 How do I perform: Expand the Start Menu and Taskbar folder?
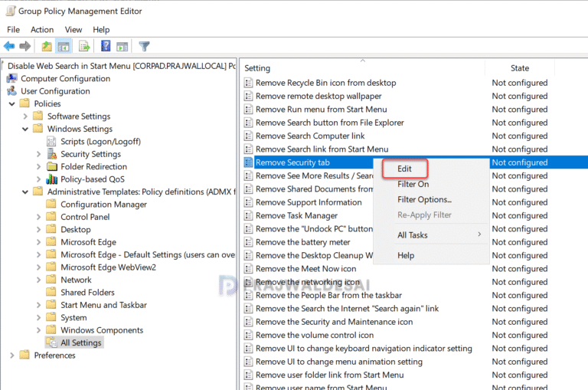pos(38,305)
